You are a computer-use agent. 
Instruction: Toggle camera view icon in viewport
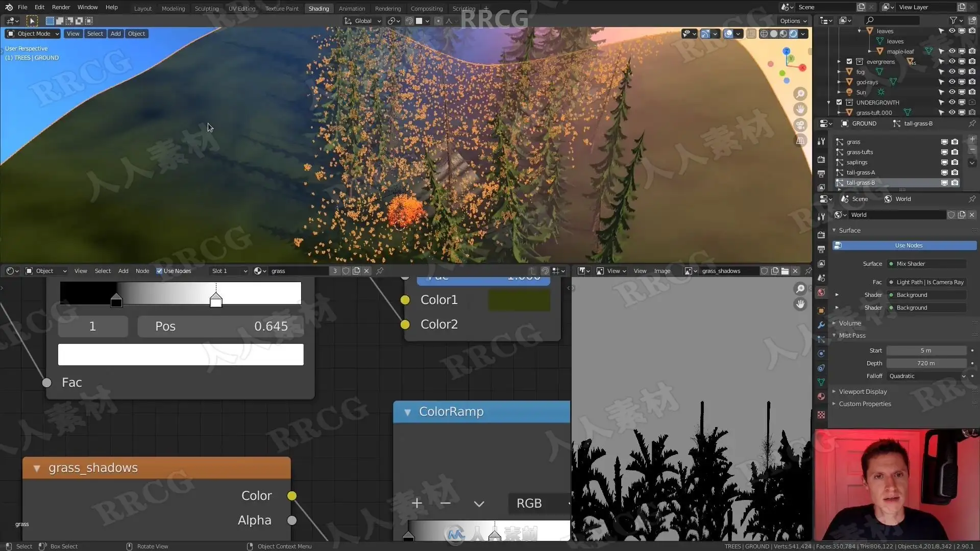[800, 125]
